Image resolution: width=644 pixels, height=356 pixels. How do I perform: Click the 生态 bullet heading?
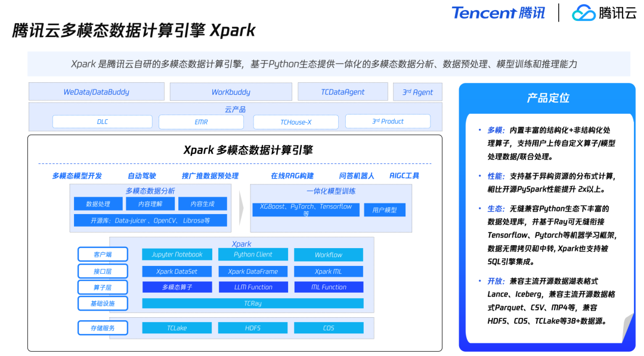[496, 209]
